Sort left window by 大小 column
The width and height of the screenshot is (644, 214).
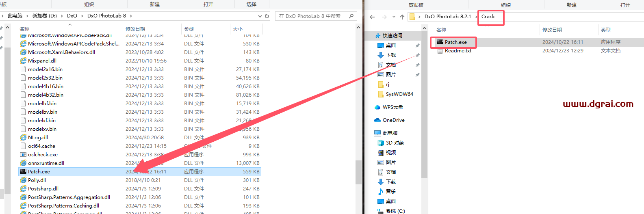238,29
